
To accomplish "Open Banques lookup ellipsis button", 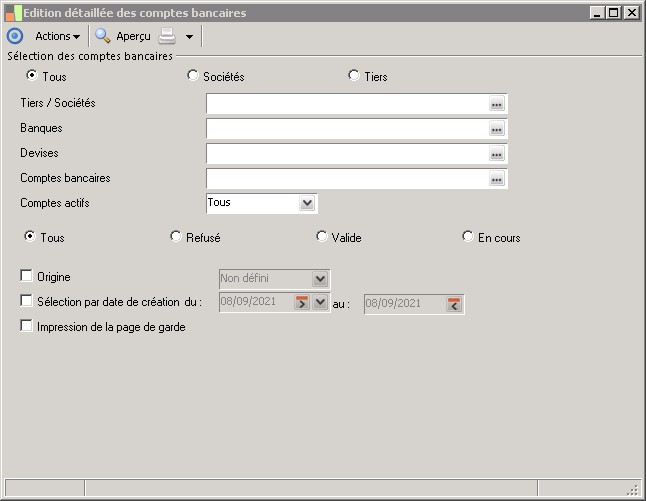I will coord(497,129).
